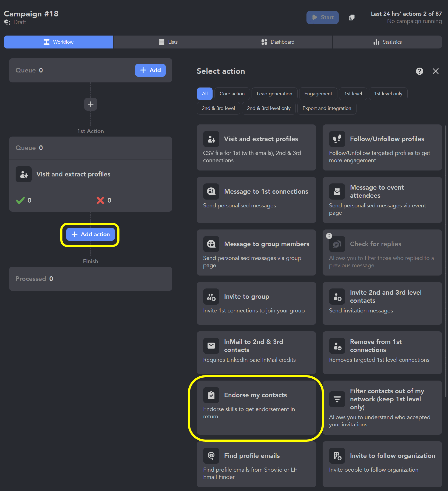448x491 pixels.
Task: Click the Visit and extract profiles icon in workflow
Action: click(23, 174)
